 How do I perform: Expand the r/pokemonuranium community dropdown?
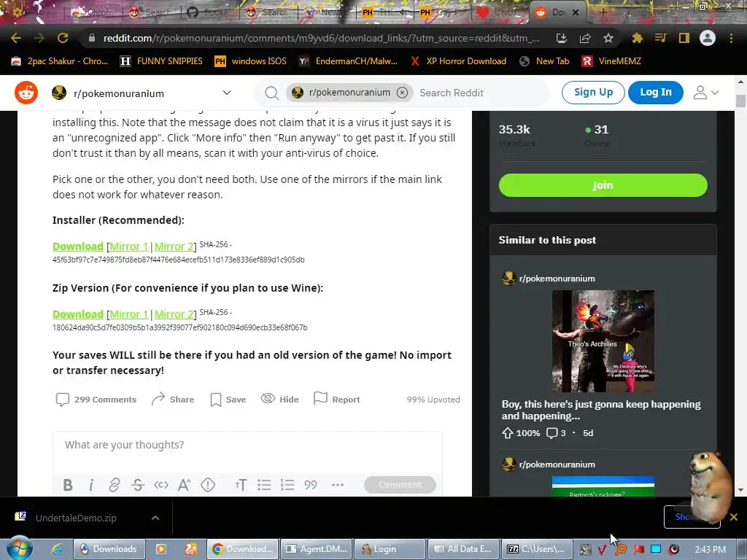pos(227,93)
